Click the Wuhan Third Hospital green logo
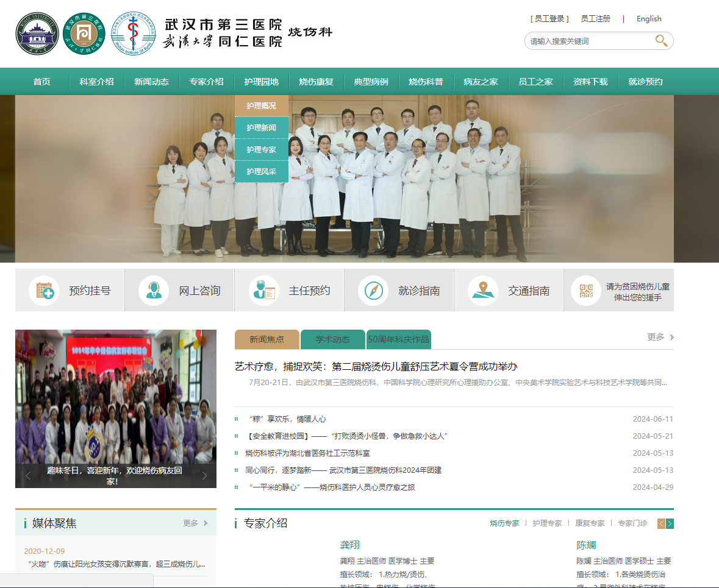 click(84, 34)
